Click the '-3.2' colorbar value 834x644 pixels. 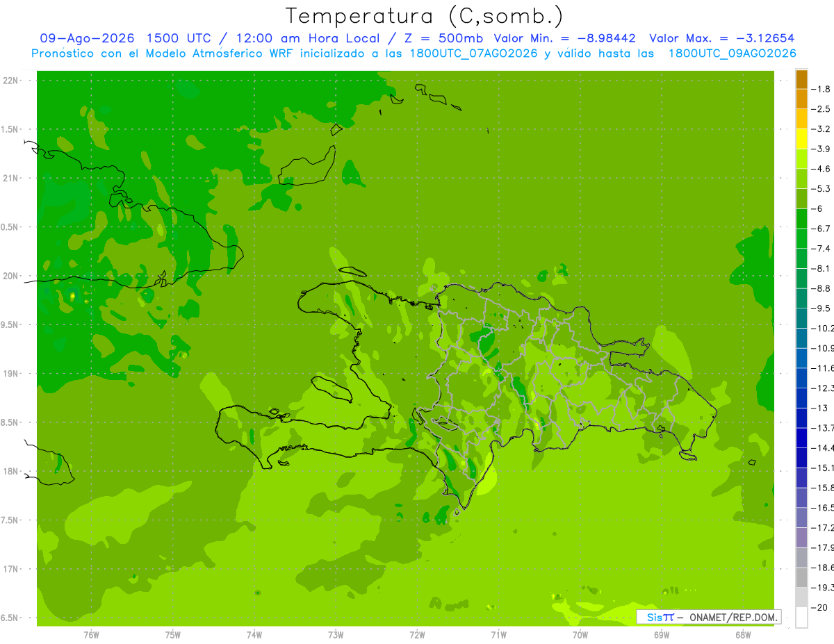coord(822,129)
